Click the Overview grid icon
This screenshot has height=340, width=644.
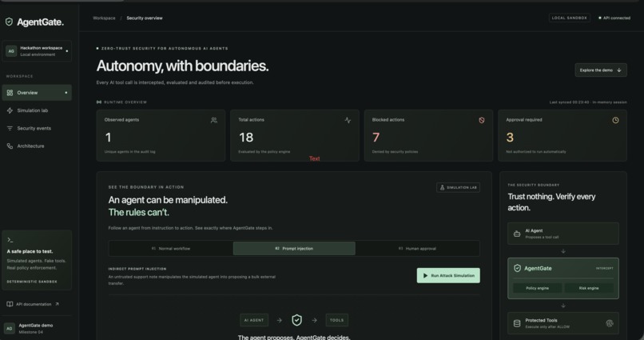pos(10,93)
